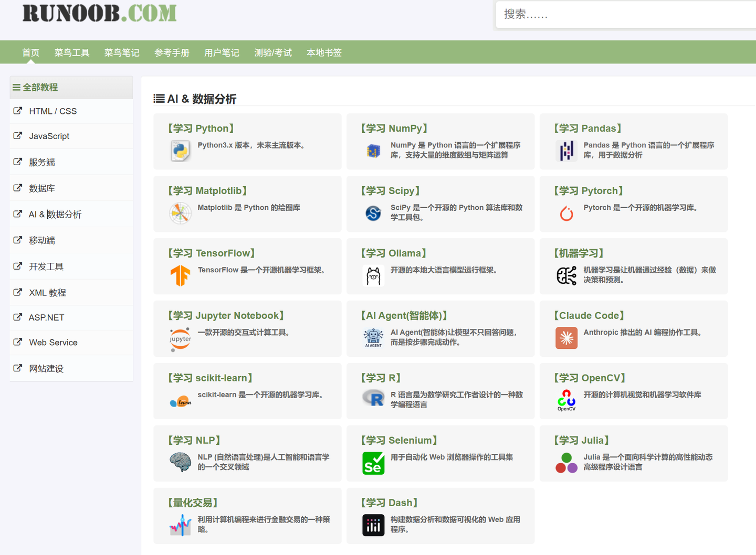This screenshot has height=555, width=756.
Task: Click the external link icon beside HTML / CSS
Action: tap(18, 111)
